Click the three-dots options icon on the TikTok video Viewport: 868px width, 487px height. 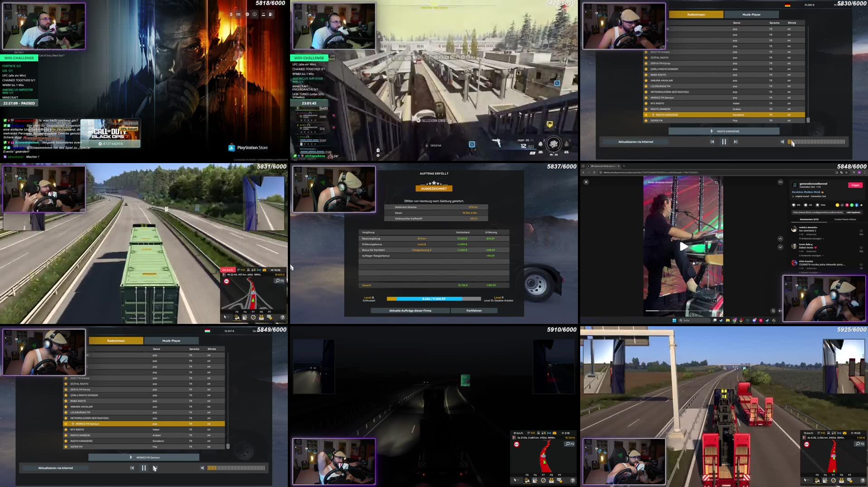pos(780,182)
